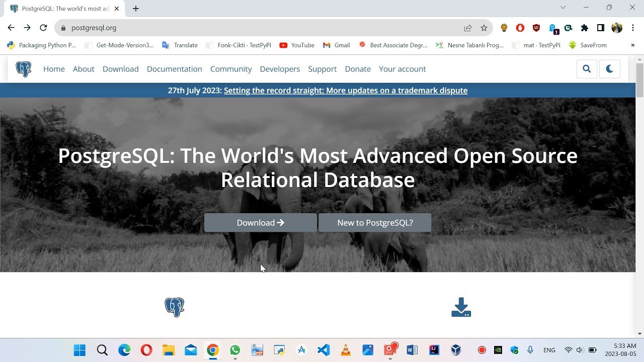This screenshot has height=362, width=644.
Task: Click the New to PostgreSQL? button
Action: [x=375, y=223]
